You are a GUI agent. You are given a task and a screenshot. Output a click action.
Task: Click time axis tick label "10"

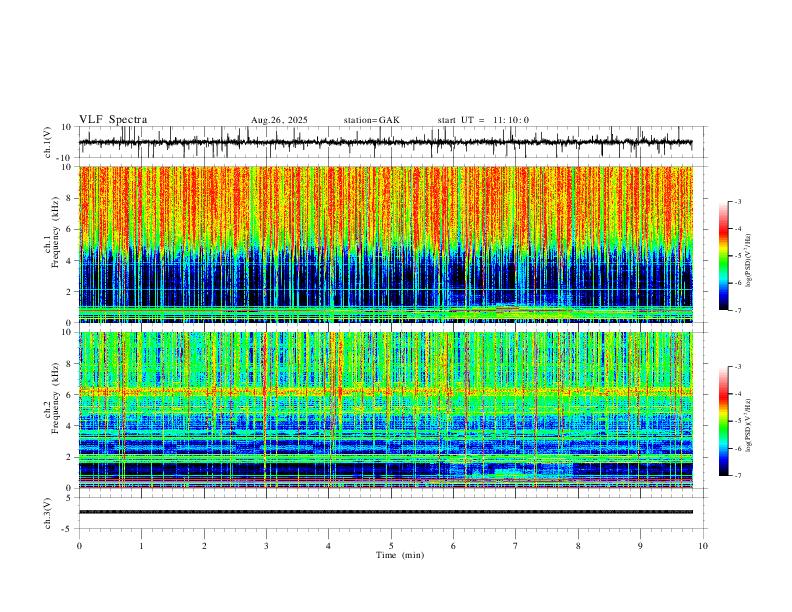coord(703,546)
